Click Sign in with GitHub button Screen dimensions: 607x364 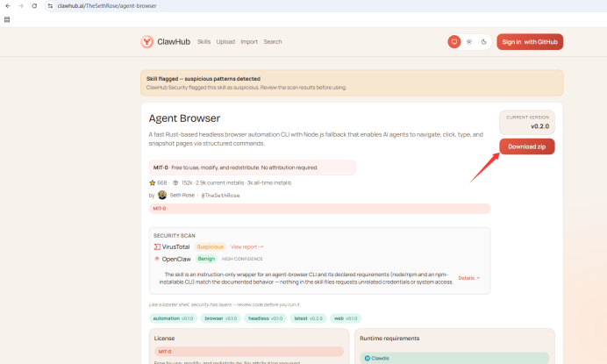530,42
